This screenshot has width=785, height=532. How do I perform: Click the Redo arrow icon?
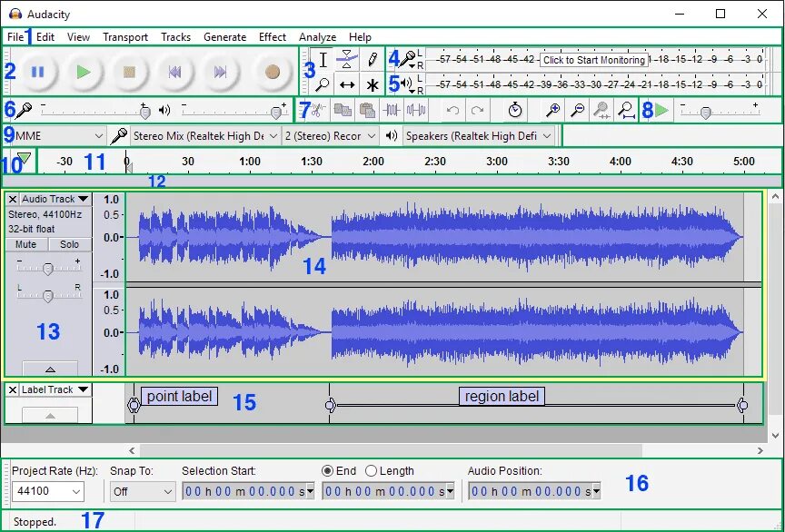click(x=478, y=110)
